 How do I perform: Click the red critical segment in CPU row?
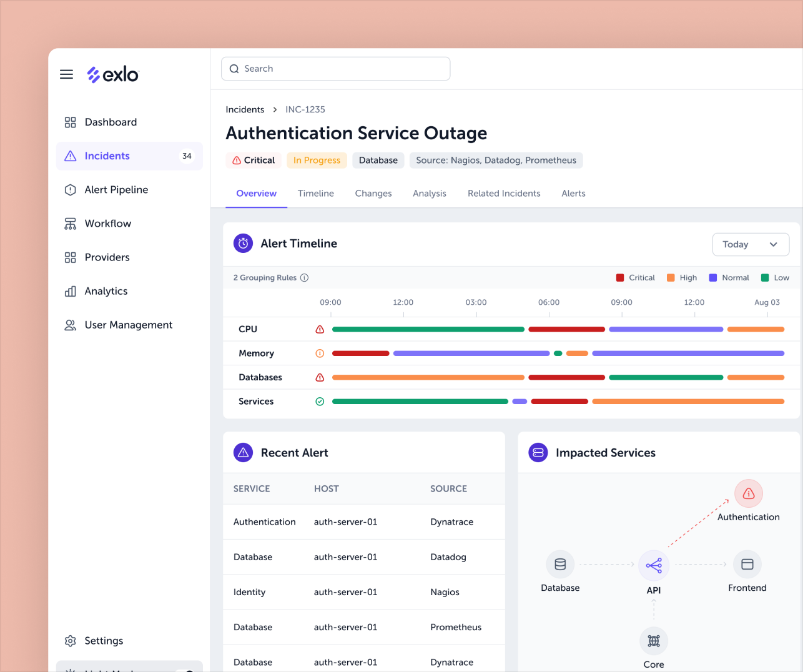click(566, 329)
